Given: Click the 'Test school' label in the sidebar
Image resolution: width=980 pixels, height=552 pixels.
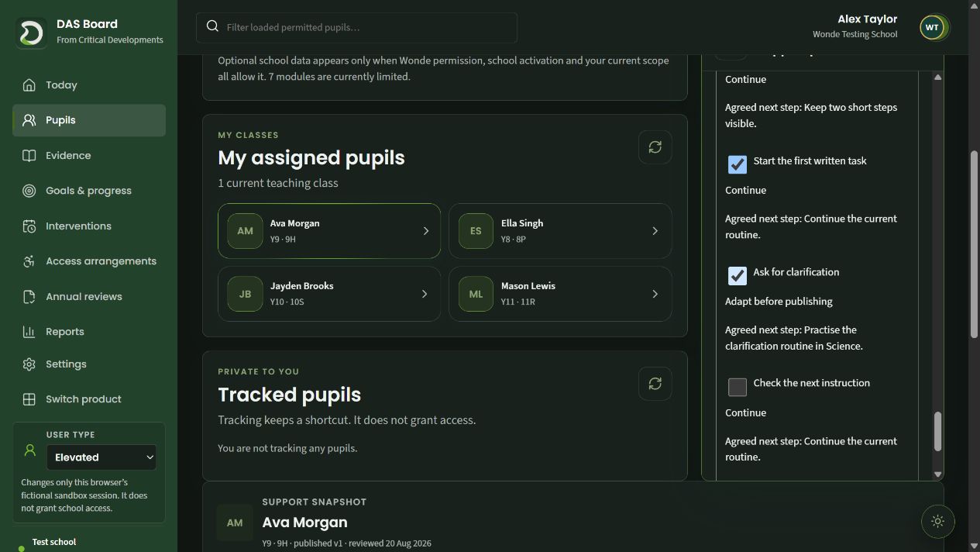Looking at the screenshot, I should (54, 542).
